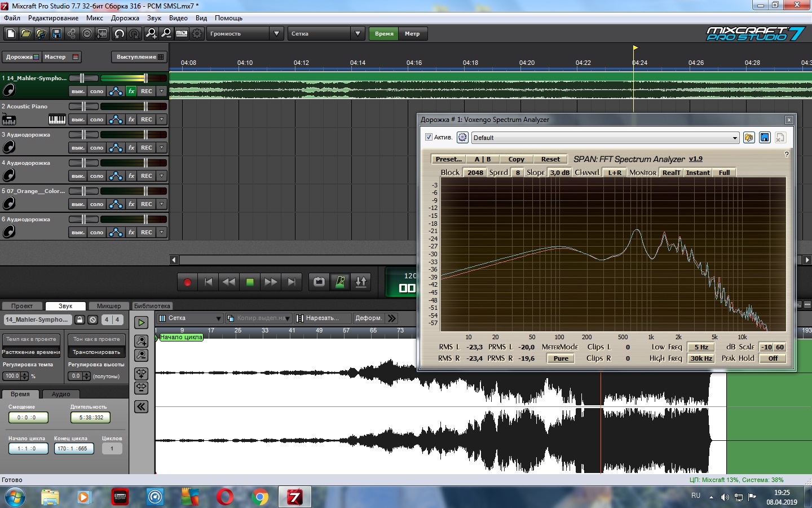The height and width of the screenshot is (508, 812).
Task: Switch to the Проект tab
Action: pos(22,306)
